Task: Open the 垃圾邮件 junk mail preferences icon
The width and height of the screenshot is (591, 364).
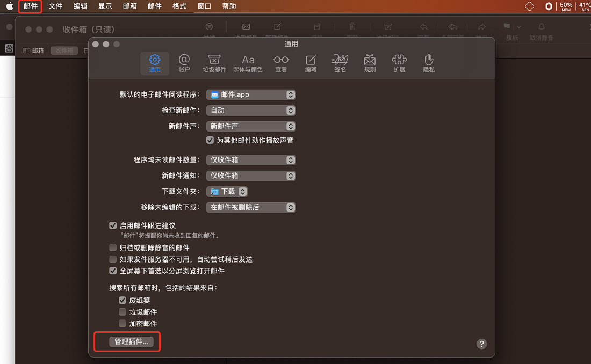Action: [214, 63]
